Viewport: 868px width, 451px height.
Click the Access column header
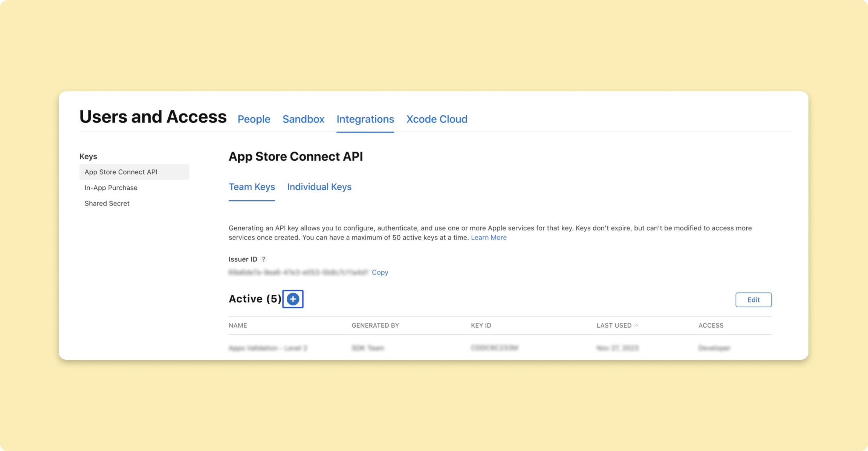pyautogui.click(x=711, y=325)
